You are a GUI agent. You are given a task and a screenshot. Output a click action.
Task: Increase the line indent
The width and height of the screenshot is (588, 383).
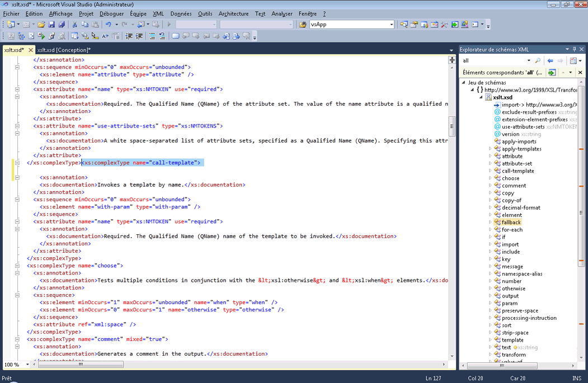(x=139, y=36)
